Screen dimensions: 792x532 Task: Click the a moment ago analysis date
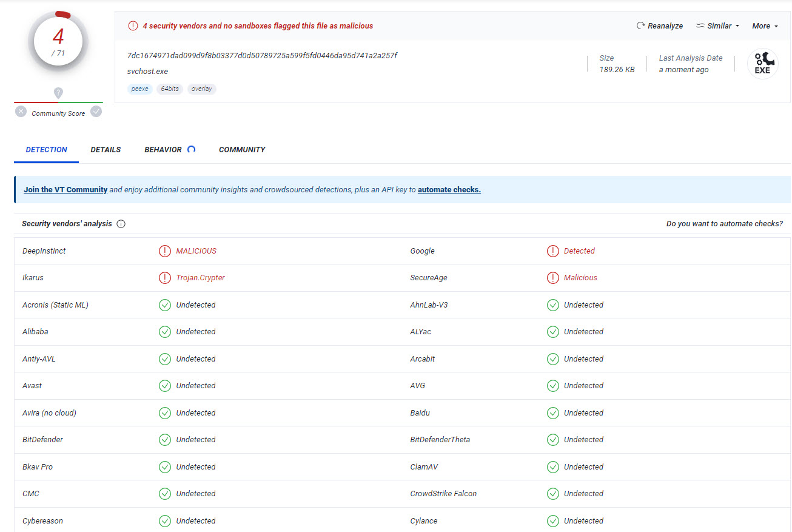683,70
